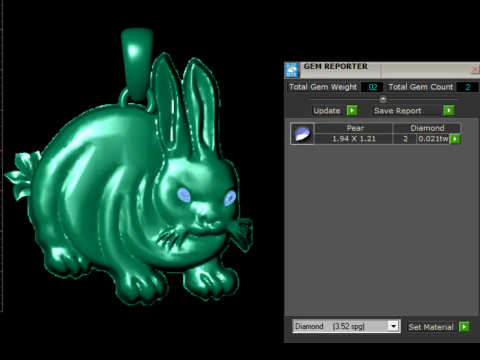Click the gem quantity cell showing 2
Image resolution: width=480 pixels, height=360 pixels.
click(x=405, y=139)
